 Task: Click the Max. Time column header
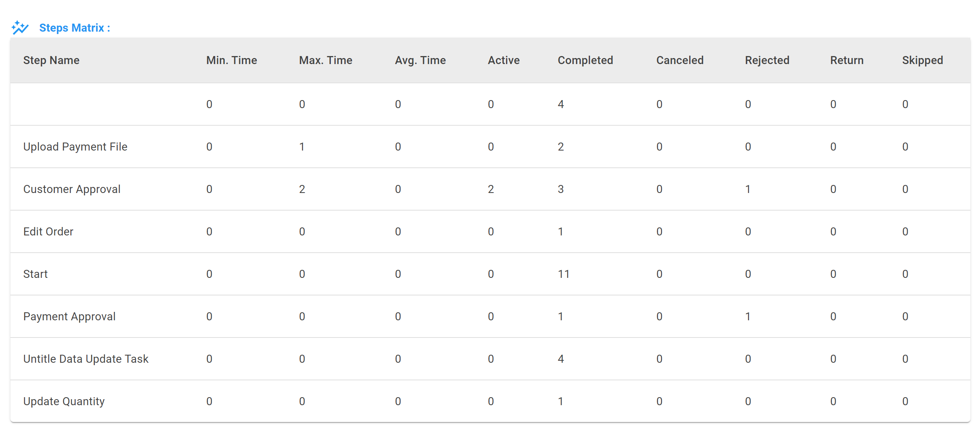click(326, 60)
